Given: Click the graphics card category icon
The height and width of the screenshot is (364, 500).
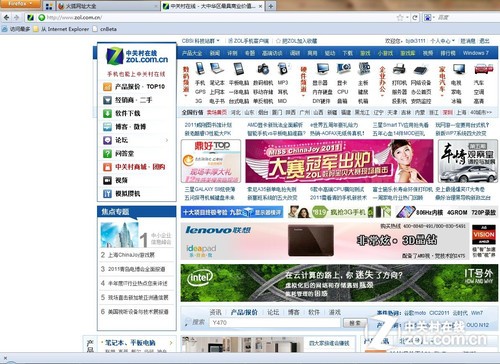Looking at the screenshot, I should pos(343,69).
